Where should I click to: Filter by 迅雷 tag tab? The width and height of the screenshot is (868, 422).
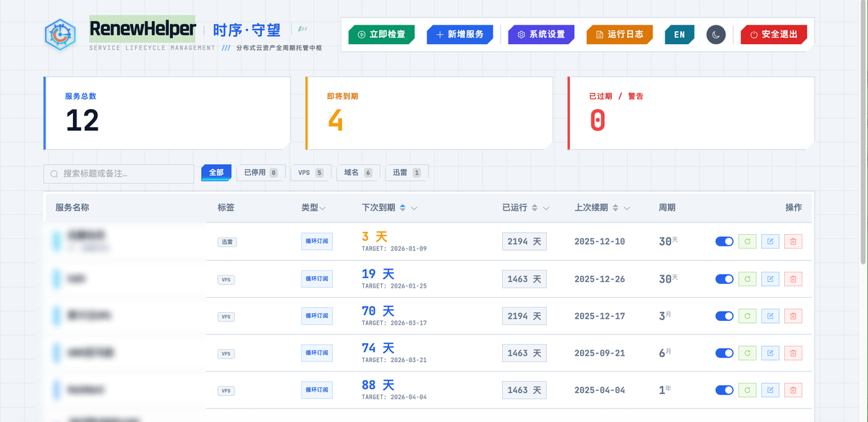click(407, 173)
